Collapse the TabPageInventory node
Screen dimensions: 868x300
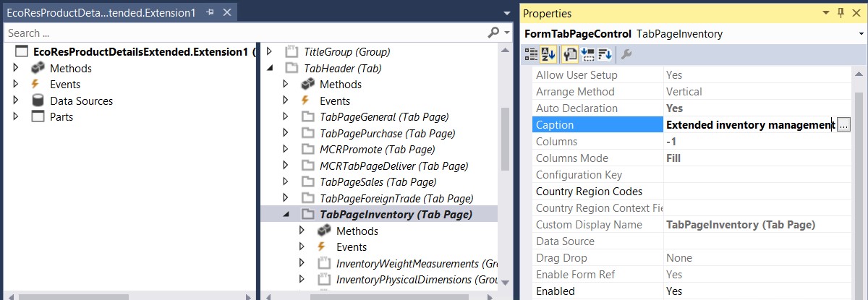pyautogui.click(x=287, y=215)
